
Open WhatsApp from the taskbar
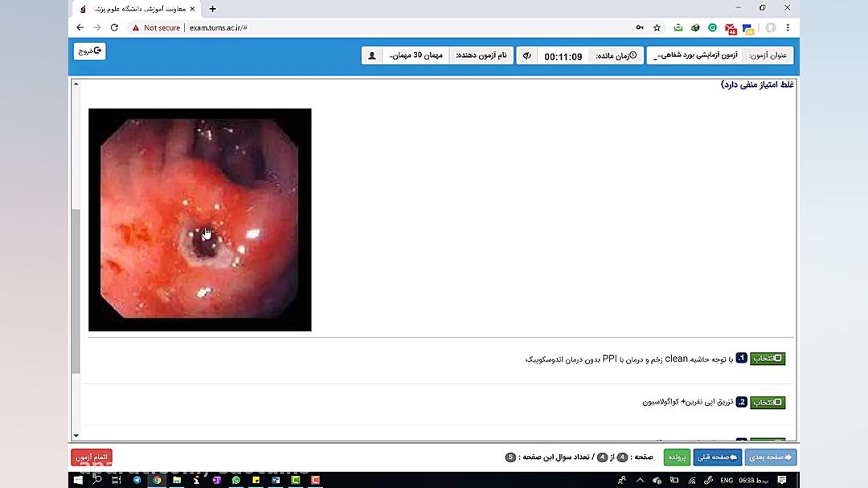click(x=236, y=480)
